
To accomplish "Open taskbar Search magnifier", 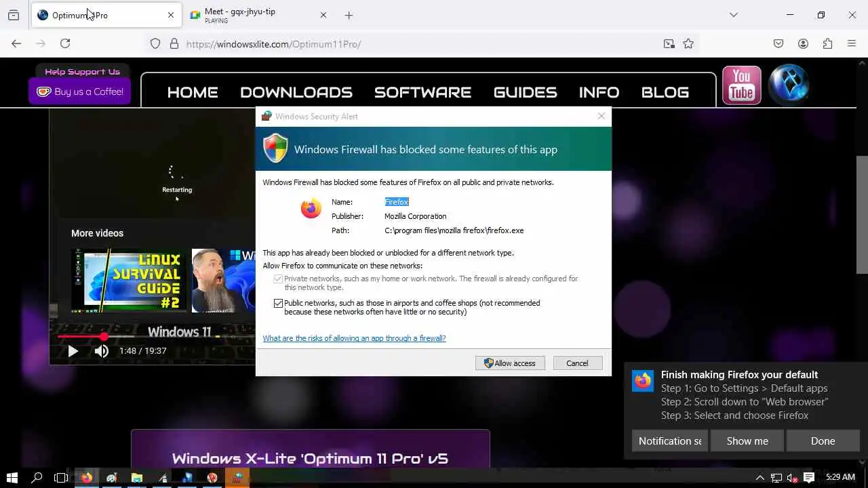I will (37, 478).
